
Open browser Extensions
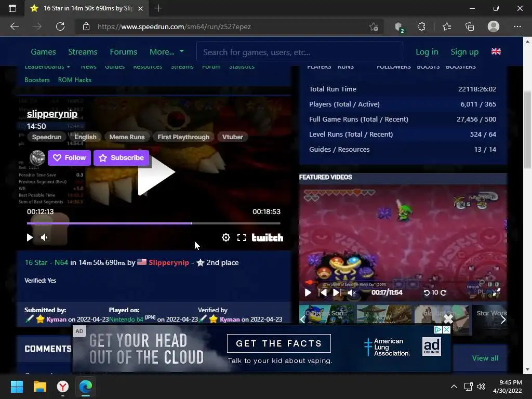pyautogui.click(x=421, y=27)
